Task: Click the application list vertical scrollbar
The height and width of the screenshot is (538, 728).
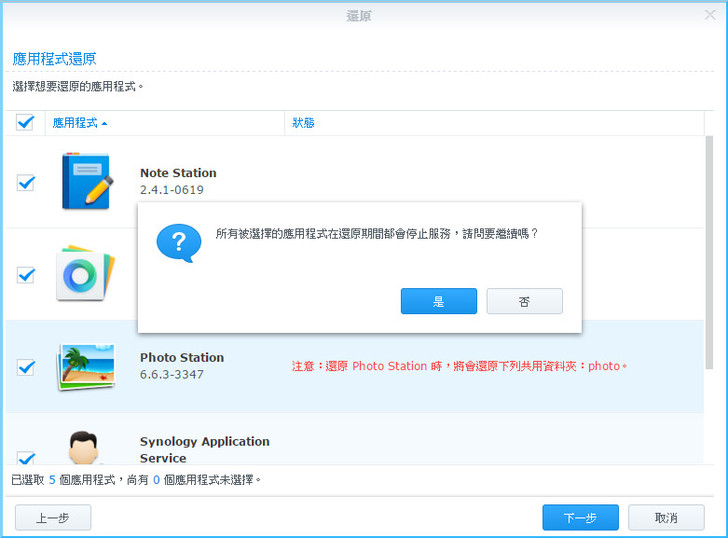Action: [x=709, y=250]
